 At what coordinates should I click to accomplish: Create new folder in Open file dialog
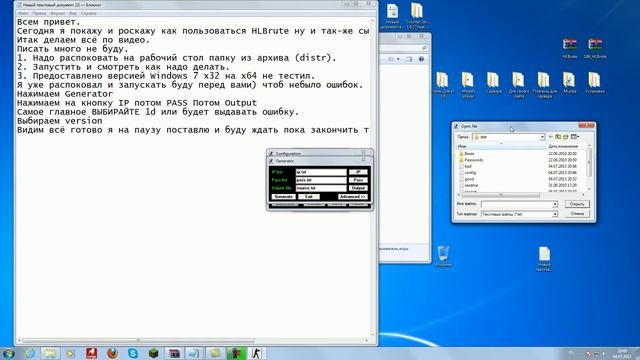pos(566,137)
